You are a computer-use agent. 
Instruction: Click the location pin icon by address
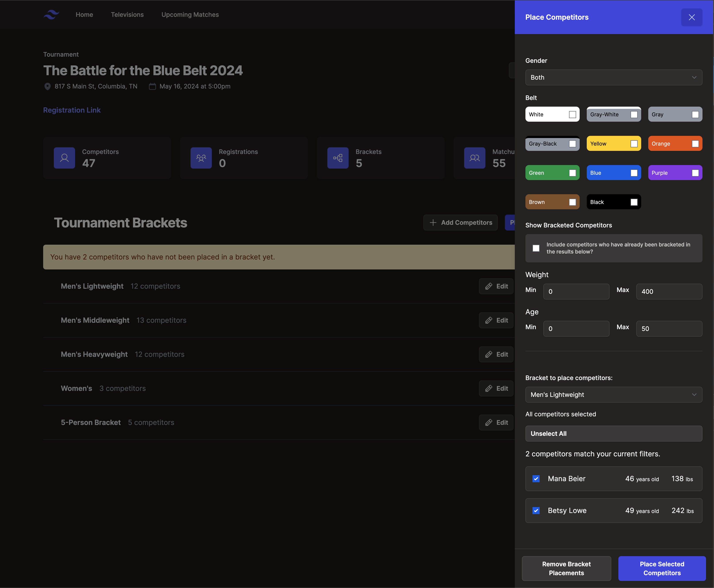click(47, 86)
